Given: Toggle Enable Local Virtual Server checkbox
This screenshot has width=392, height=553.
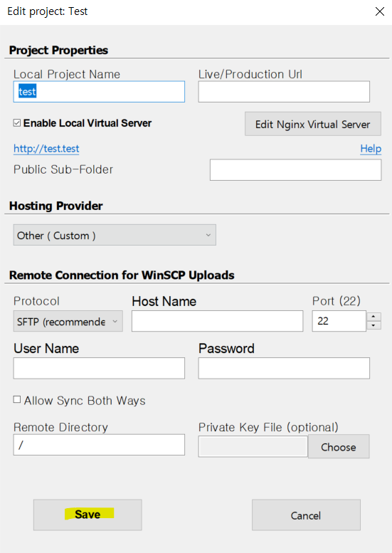Looking at the screenshot, I should pyautogui.click(x=17, y=122).
